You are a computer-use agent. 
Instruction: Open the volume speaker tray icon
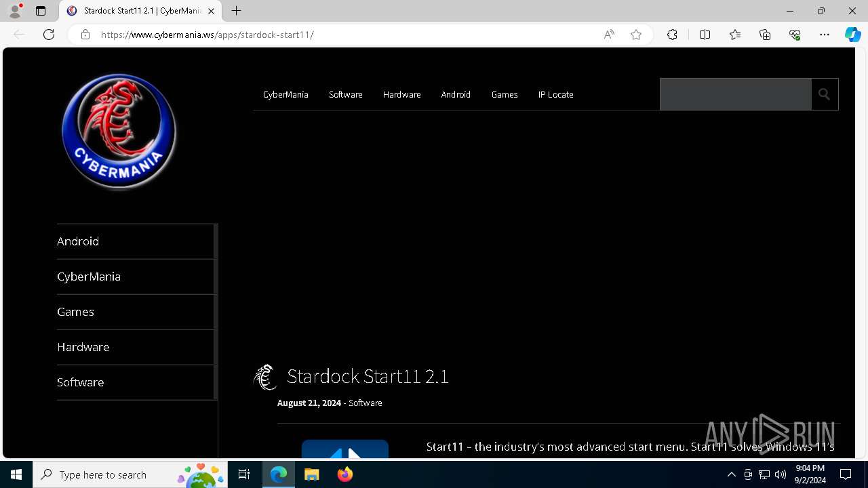point(781,474)
